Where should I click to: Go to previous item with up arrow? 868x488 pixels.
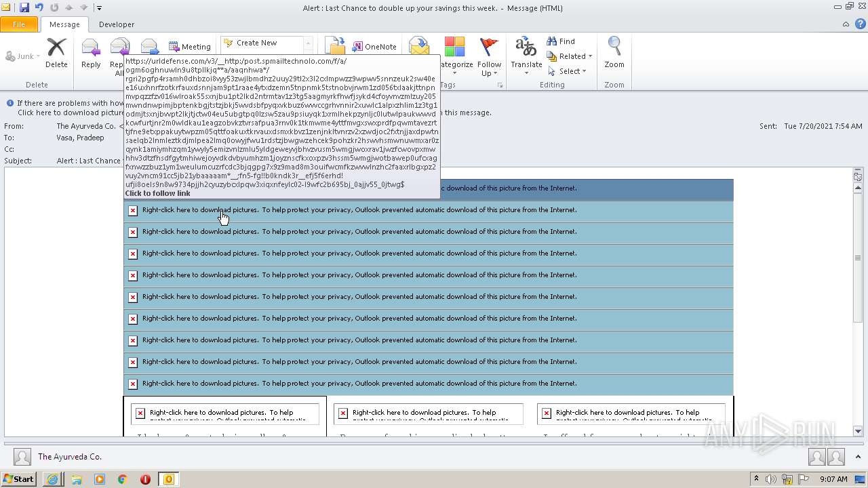(68, 7)
